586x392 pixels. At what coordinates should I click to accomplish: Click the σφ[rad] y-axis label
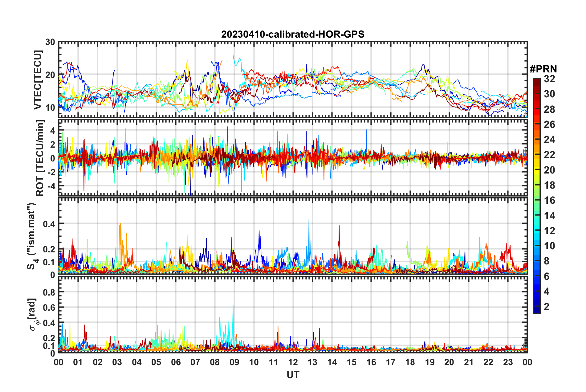coord(34,315)
